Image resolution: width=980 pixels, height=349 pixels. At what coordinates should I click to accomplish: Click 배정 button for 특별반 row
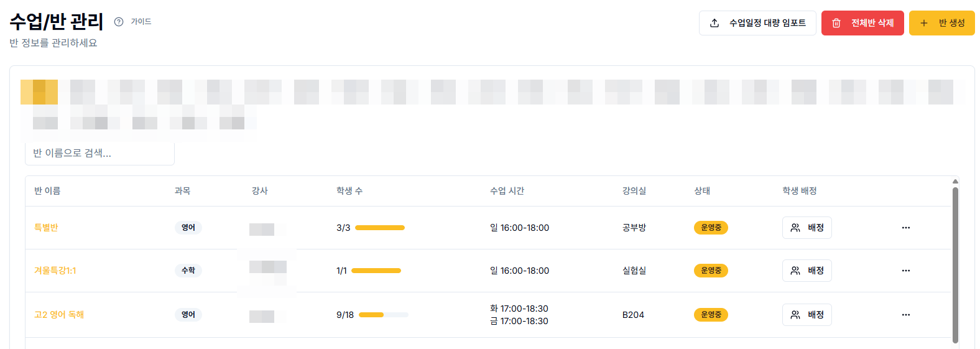[x=807, y=228]
